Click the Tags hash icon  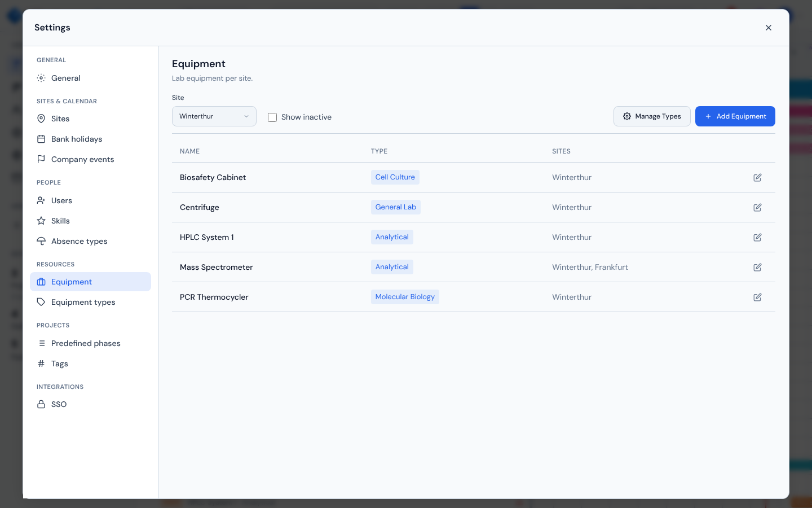(x=41, y=364)
